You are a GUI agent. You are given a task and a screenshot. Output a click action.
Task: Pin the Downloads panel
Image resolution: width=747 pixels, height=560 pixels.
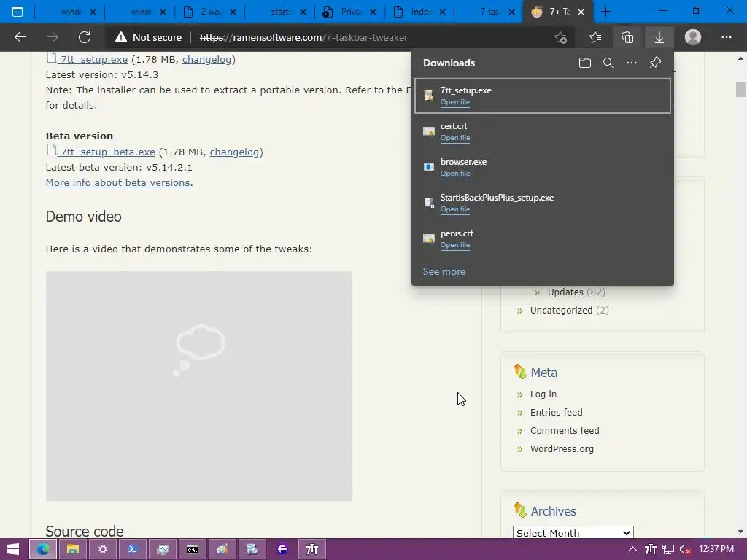(x=656, y=63)
